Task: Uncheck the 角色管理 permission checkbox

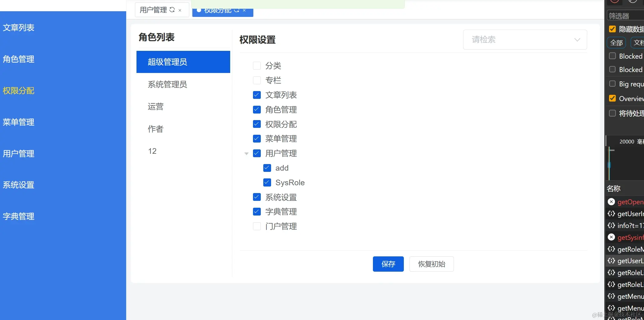Action: pos(257,109)
